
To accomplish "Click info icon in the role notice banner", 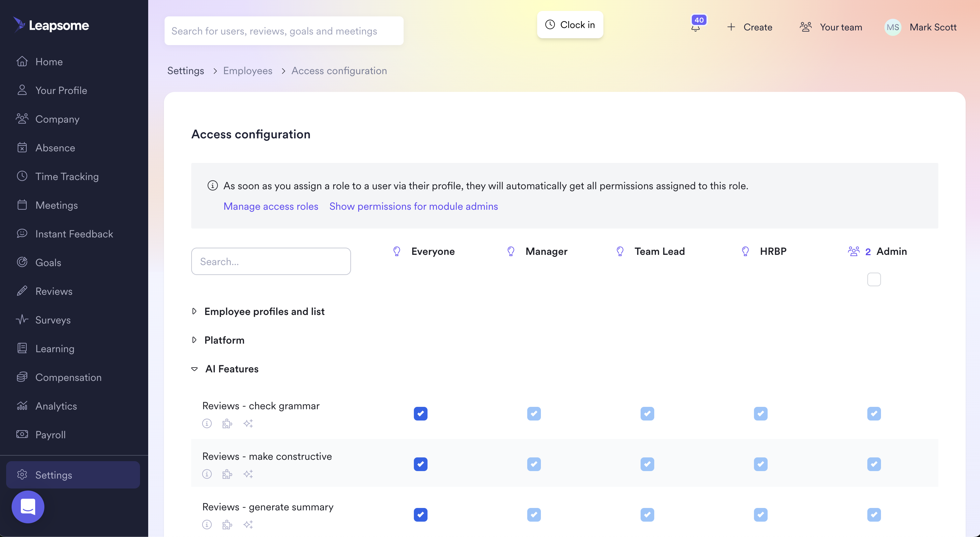I will (x=213, y=185).
